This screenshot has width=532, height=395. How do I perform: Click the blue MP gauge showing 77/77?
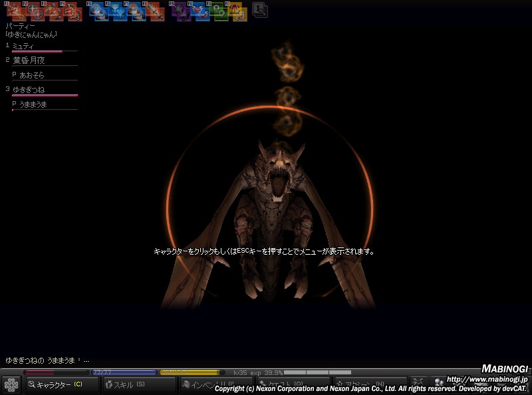(x=124, y=372)
